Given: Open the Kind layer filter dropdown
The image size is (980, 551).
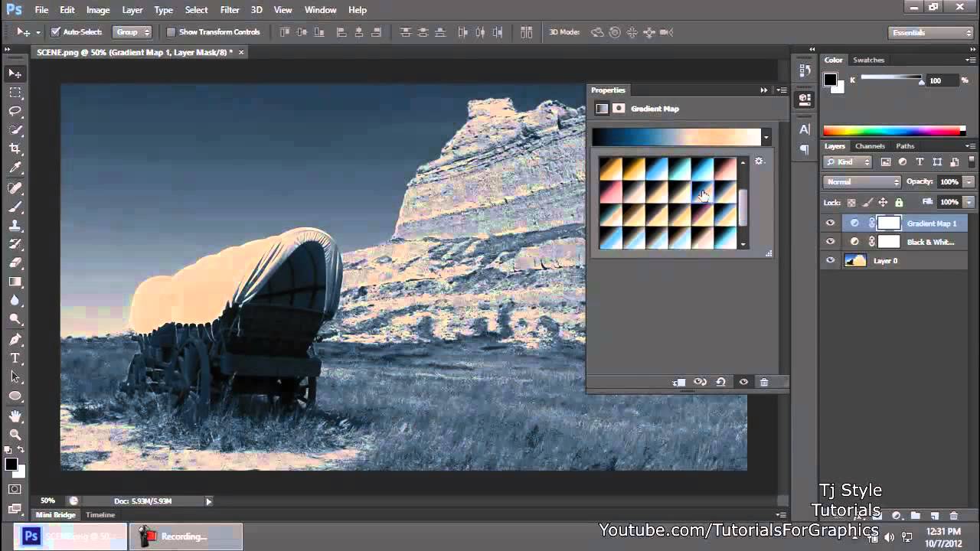Looking at the screenshot, I should (848, 162).
